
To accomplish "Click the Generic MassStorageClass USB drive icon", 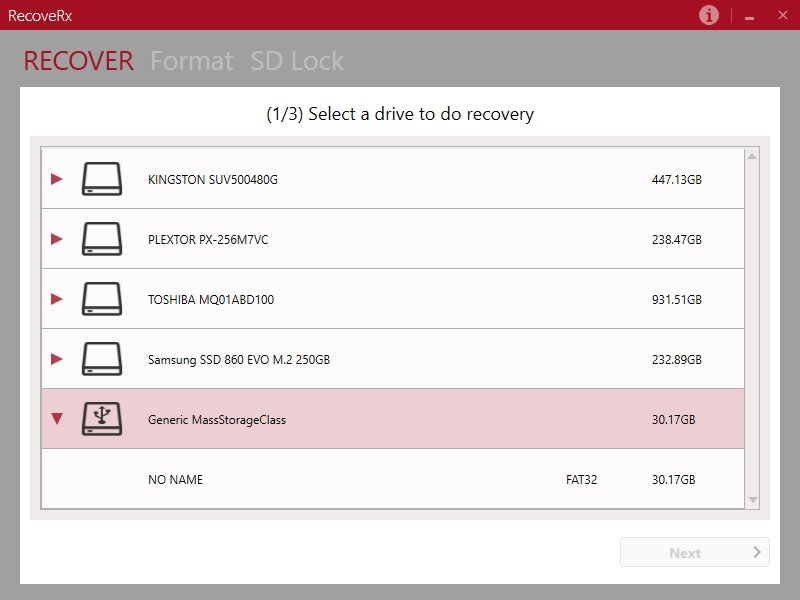I will [102, 419].
